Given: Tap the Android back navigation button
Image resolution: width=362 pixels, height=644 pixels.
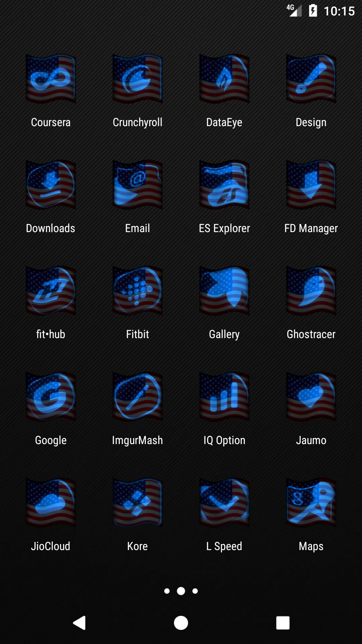Looking at the screenshot, I should (x=79, y=623).
